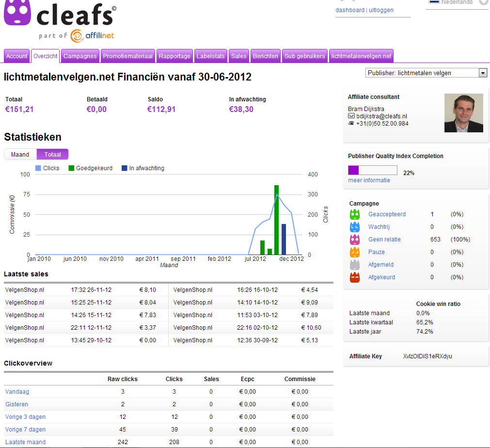Click the Gisteren click overview link
The image size is (490, 448).
16,404
